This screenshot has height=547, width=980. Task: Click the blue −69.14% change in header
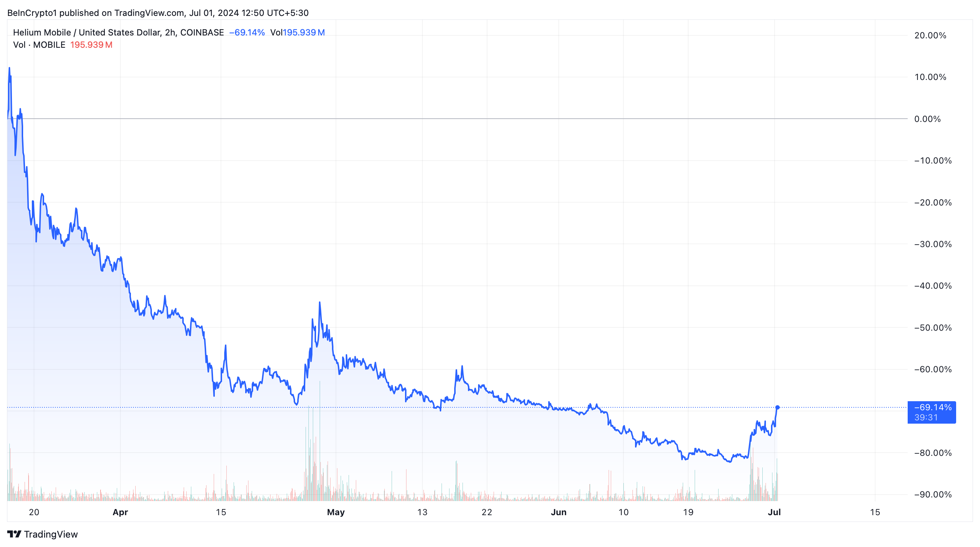(x=247, y=32)
